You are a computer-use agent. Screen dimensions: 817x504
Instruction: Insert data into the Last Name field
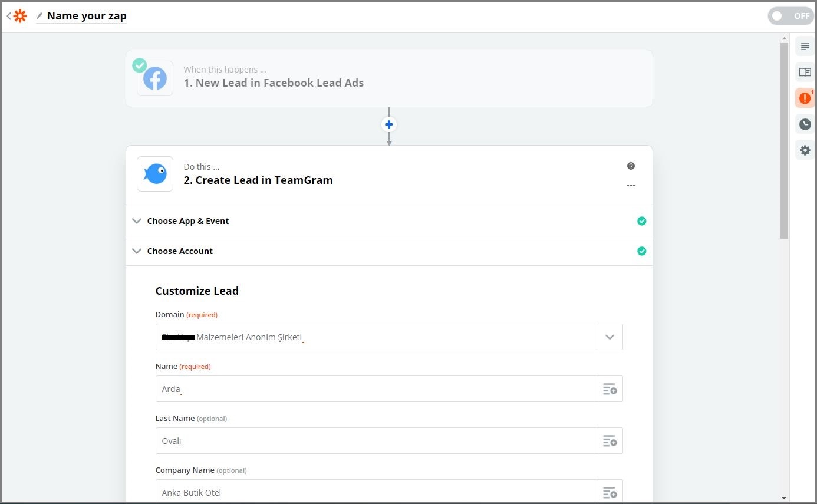coord(610,441)
